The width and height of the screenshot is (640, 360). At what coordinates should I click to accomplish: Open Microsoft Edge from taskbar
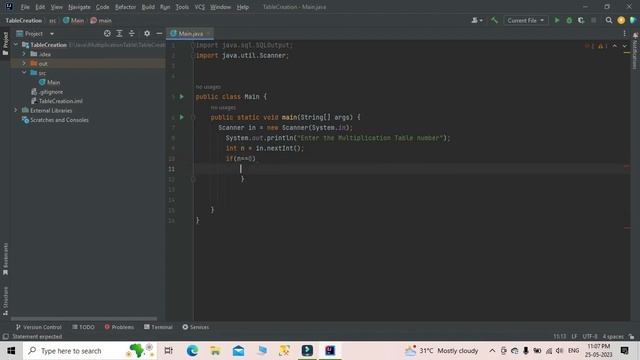[x=192, y=351]
